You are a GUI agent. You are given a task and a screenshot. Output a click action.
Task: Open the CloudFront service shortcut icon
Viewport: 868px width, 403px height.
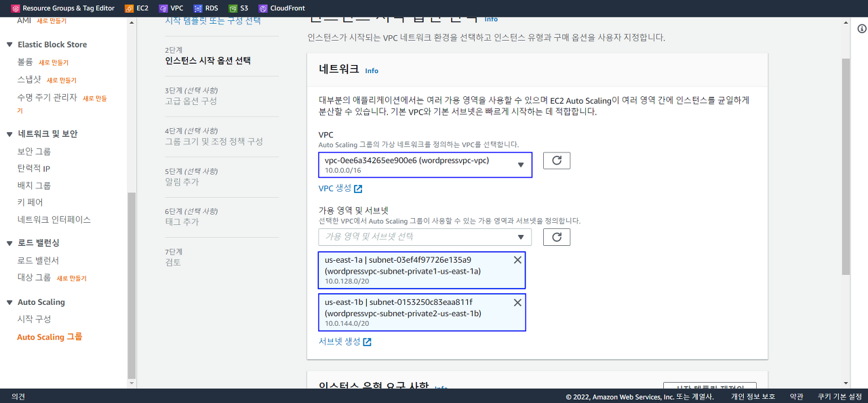(x=263, y=8)
